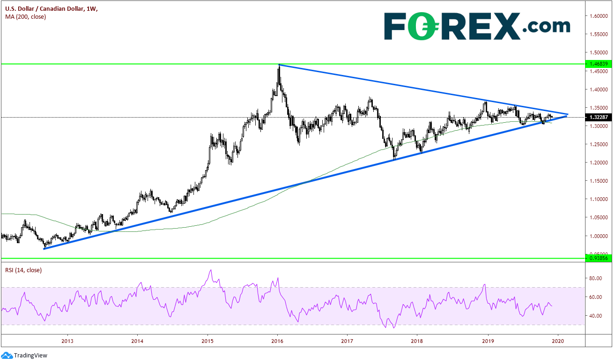Screen dimensions: 615x364
Task: Click the current price label 1.32287
Action: 599,117
